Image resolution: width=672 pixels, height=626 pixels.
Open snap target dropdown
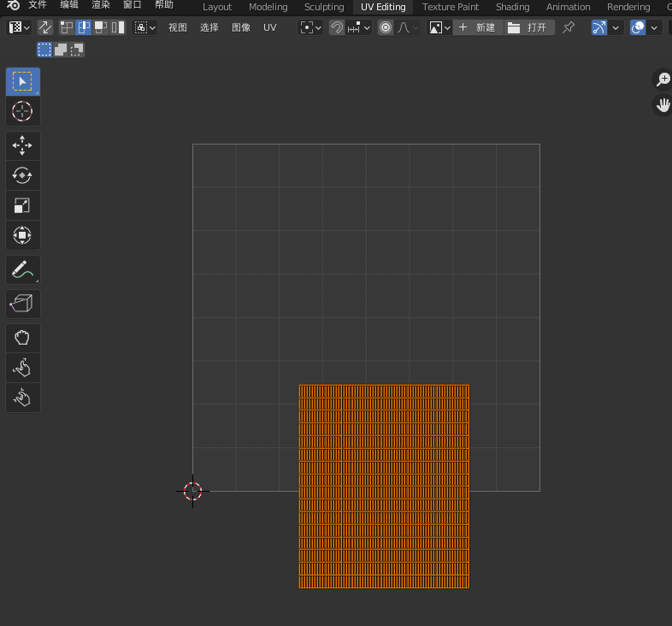click(x=359, y=28)
